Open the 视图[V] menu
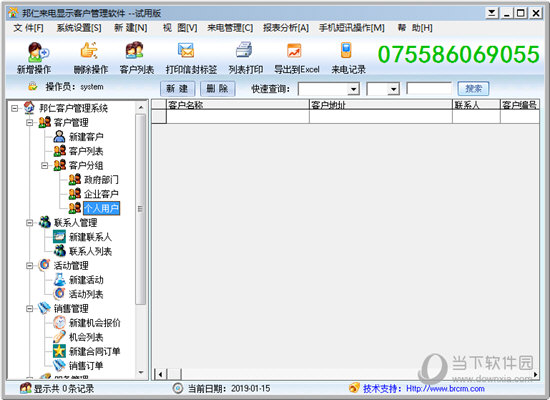 [x=180, y=28]
